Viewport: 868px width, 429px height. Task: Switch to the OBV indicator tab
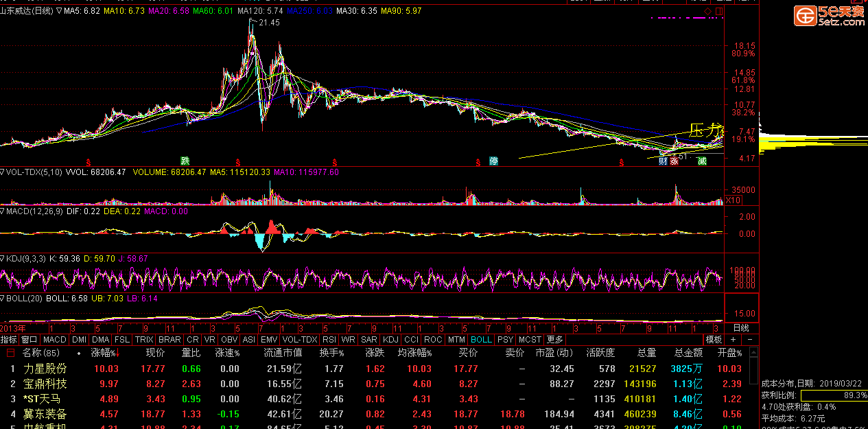click(229, 339)
